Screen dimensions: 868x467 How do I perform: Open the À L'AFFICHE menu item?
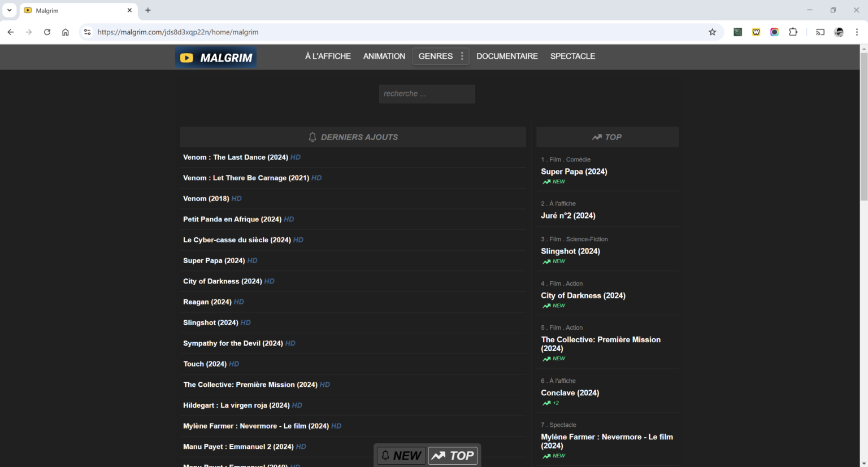tap(328, 56)
